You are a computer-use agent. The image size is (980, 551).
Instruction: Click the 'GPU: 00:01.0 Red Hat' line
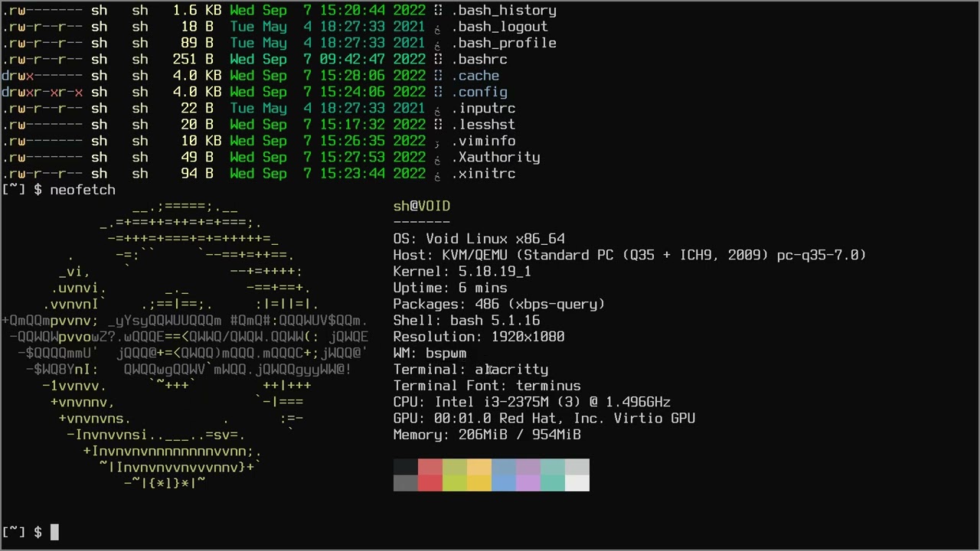tap(544, 419)
